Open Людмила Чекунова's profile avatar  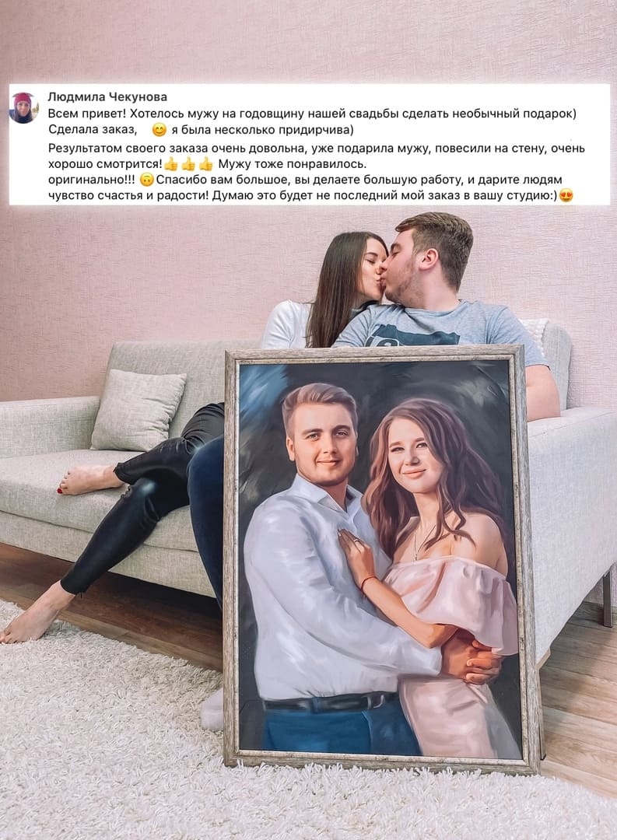coord(23,107)
